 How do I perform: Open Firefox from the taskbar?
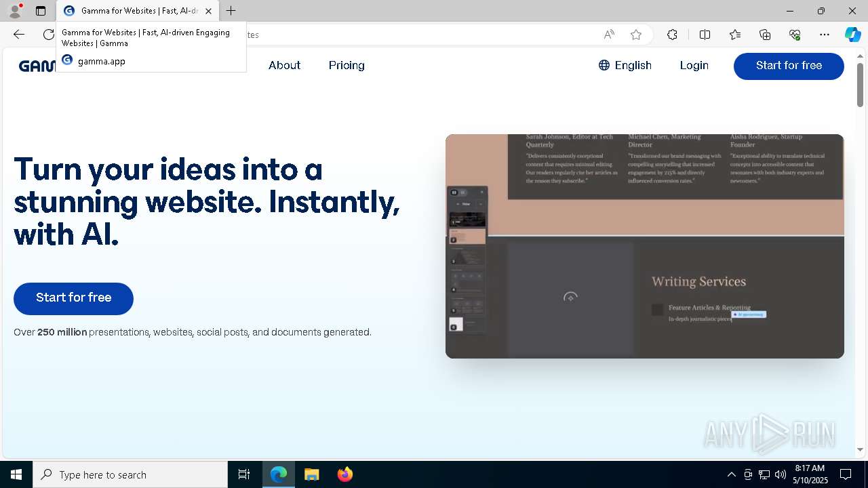coord(344,474)
